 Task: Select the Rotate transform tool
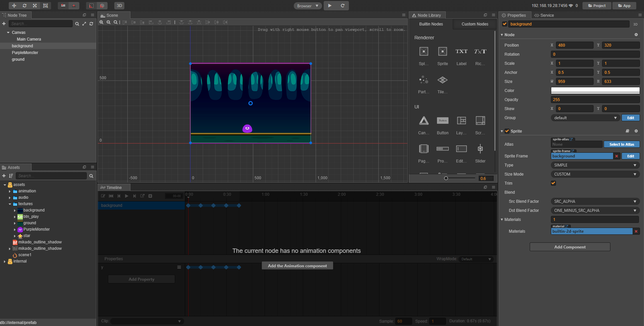[x=24, y=5]
